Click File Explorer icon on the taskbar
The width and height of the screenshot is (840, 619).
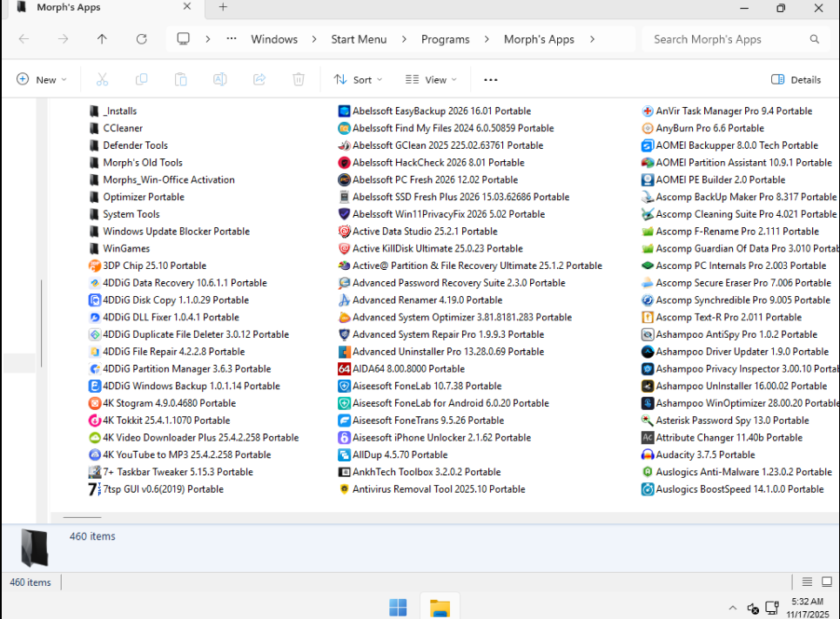tap(440, 607)
